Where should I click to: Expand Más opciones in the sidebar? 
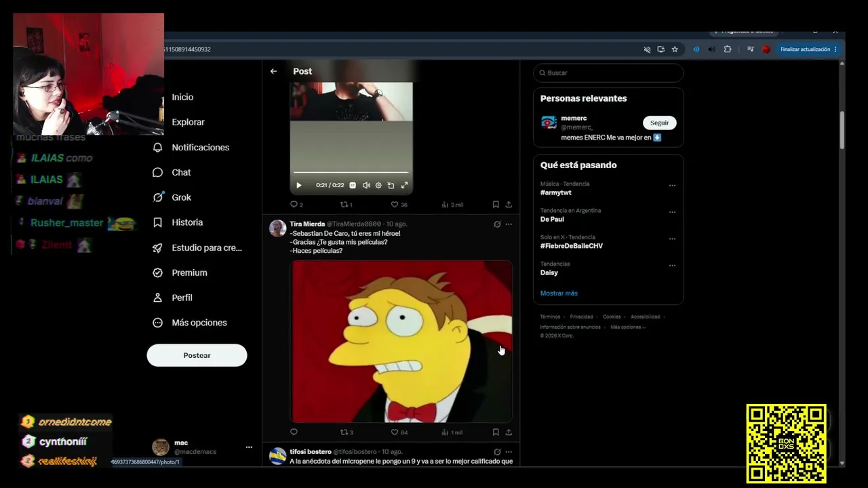[189, 323]
